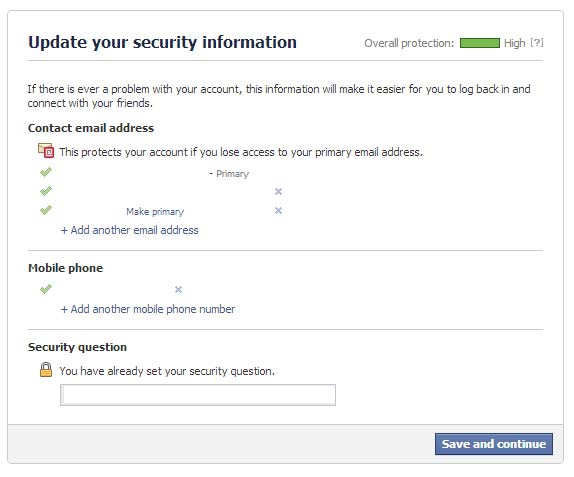The height and width of the screenshot is (477, 574).
Task: Remove the second email address with its X
Action: click(278, 191)
